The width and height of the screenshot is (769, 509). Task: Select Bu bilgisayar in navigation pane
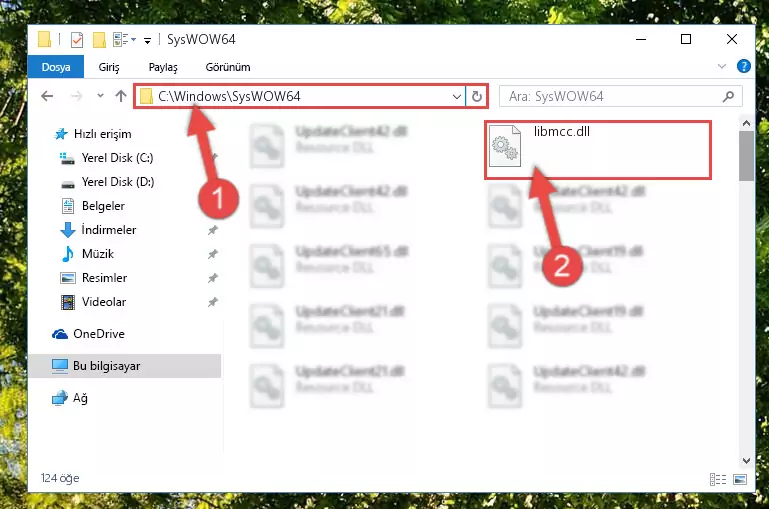(x=125, y=366)
